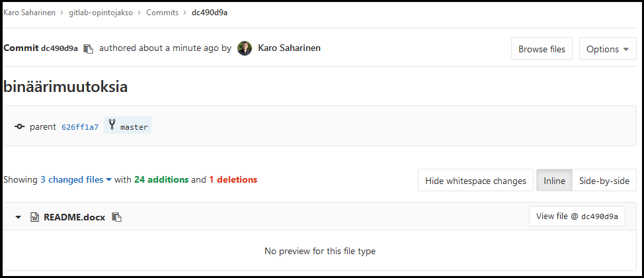Switch diff view to Inline
644x278 pixels.
pyautogui.click(x=554, y=181)
